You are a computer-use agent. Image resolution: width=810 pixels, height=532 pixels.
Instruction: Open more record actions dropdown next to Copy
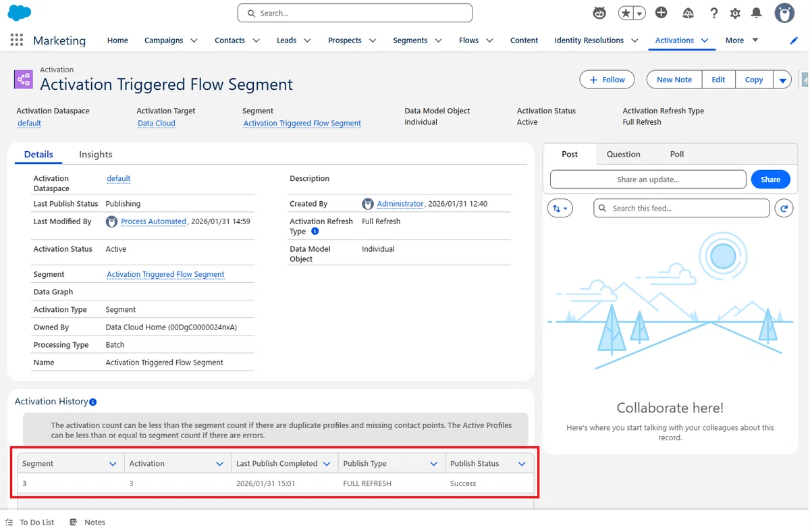782,80
